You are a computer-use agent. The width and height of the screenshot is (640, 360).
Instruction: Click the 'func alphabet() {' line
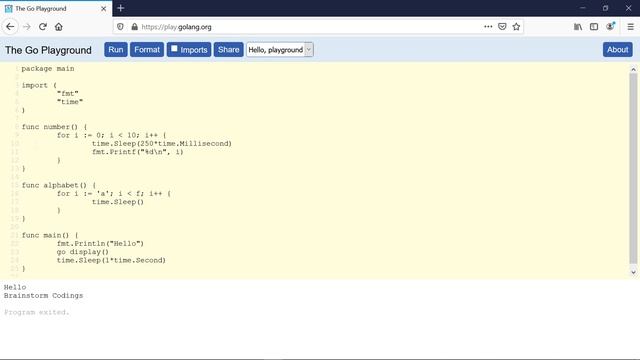point(59,185)
